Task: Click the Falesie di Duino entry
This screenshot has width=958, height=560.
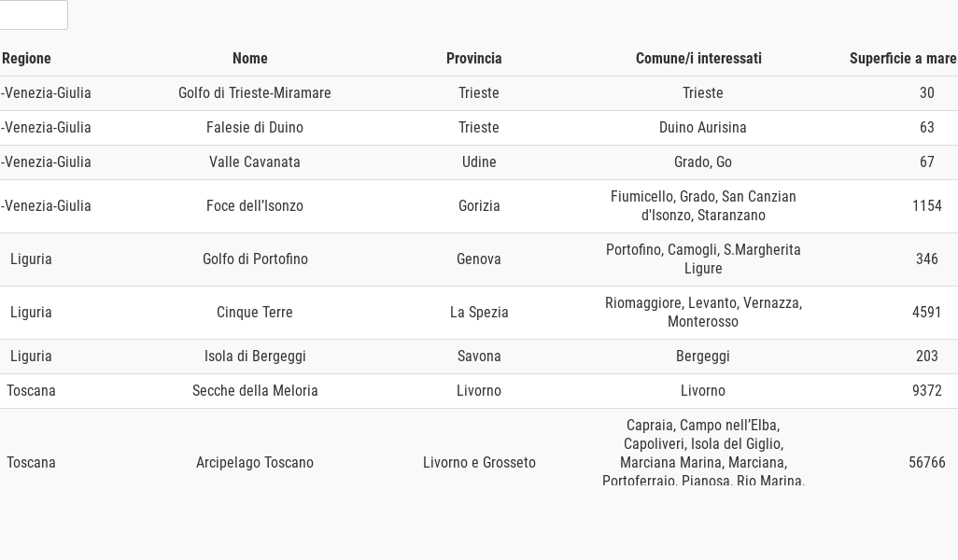Action: pyautogui.click(x=255, y=128)
